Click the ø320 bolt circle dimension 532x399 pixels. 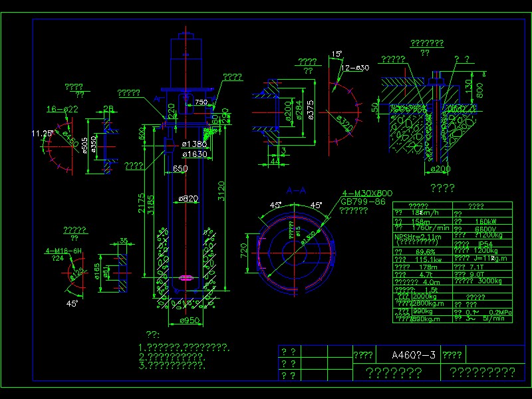[x=346, y=123]
